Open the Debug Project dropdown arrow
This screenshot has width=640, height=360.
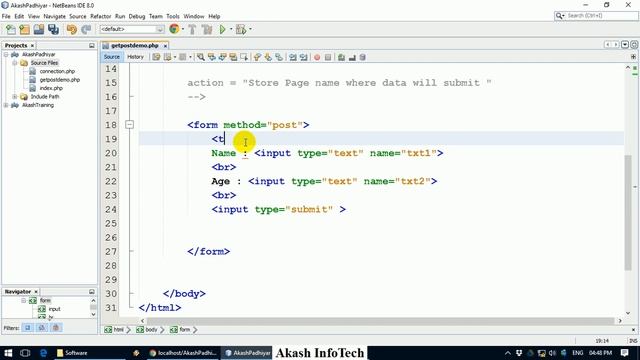tap(250, 29)
